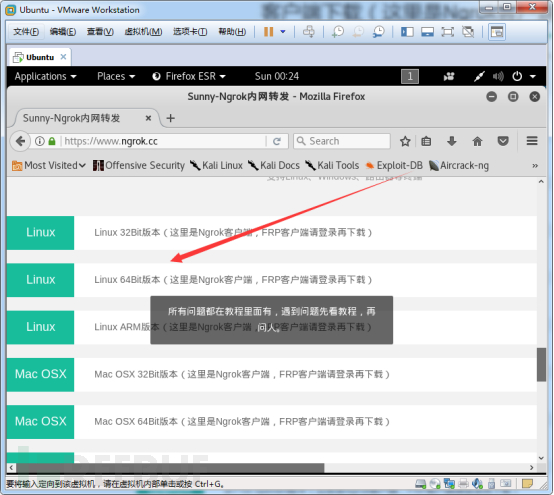Download the Linux 32Bit版本 client
The image size is (554, 495).
pos(271,233)
